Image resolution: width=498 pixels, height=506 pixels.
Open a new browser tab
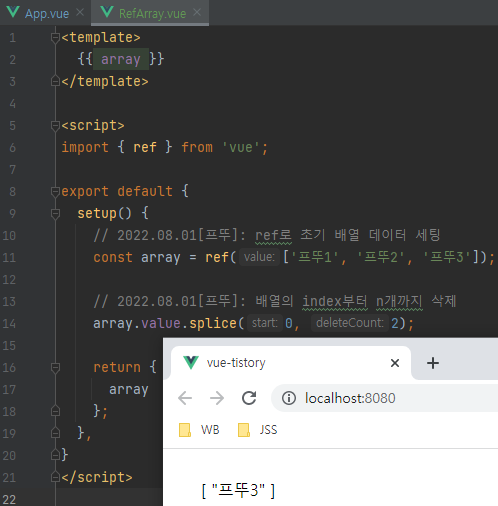point(433,363)
